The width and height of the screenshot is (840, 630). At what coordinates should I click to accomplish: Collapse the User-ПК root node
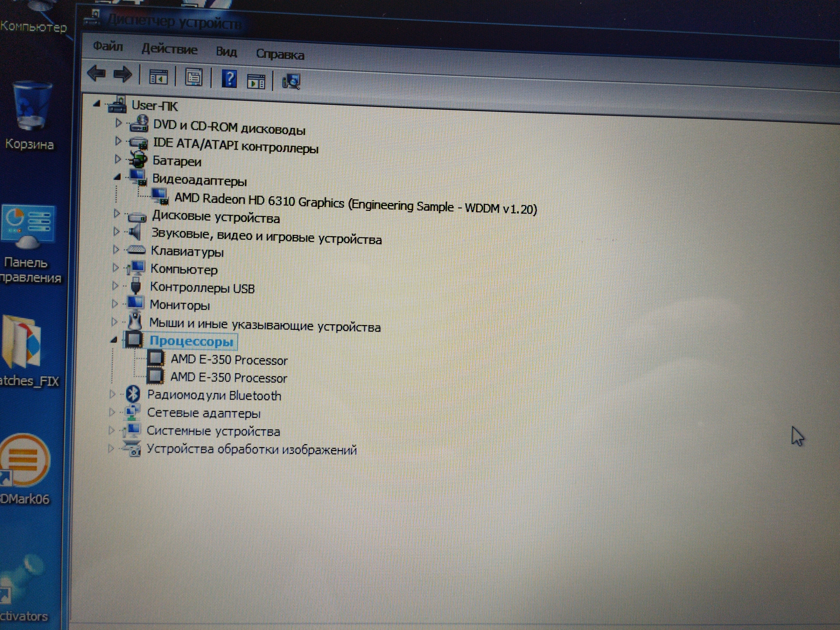pyautogui.click(x=97, y=104)
